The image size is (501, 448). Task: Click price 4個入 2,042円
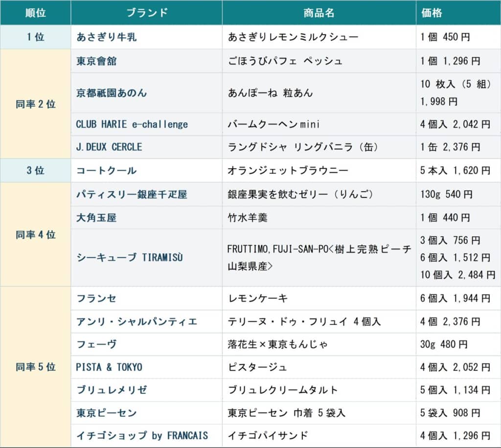455,124
